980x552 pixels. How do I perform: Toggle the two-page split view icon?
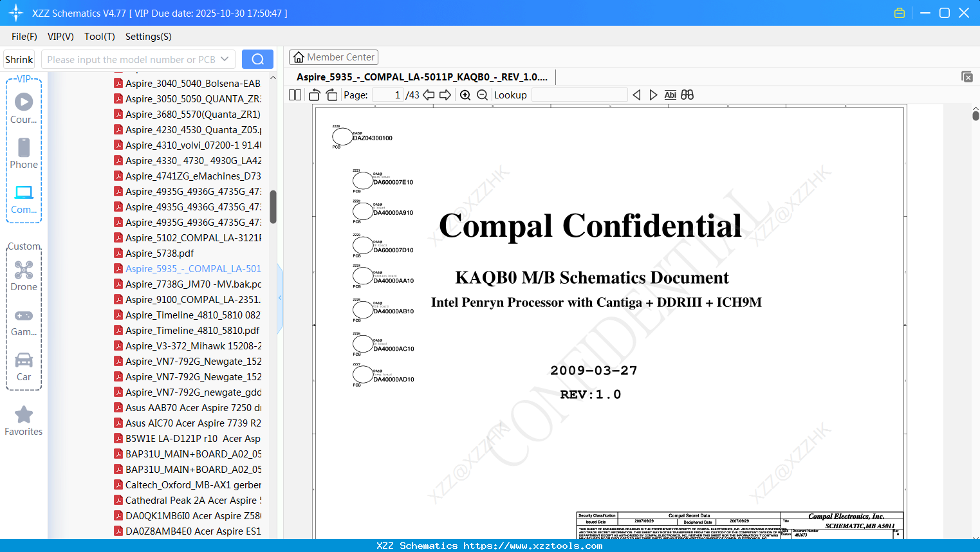295,95
